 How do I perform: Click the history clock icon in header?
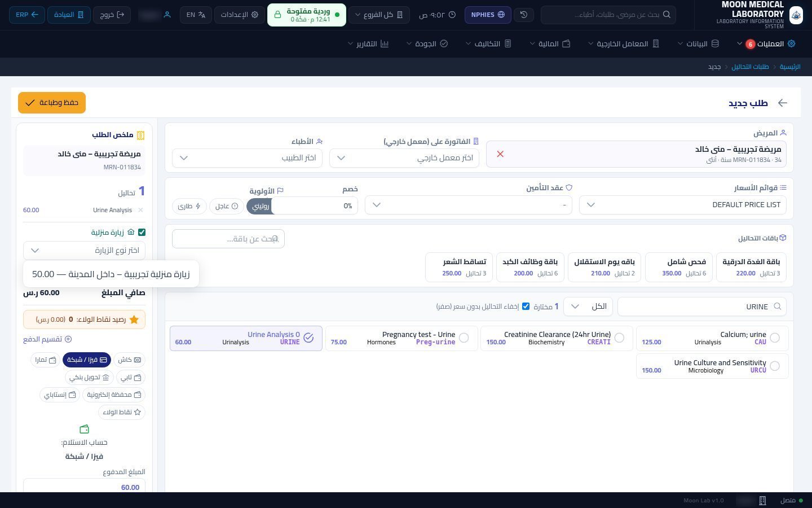(x=524, y=15)
